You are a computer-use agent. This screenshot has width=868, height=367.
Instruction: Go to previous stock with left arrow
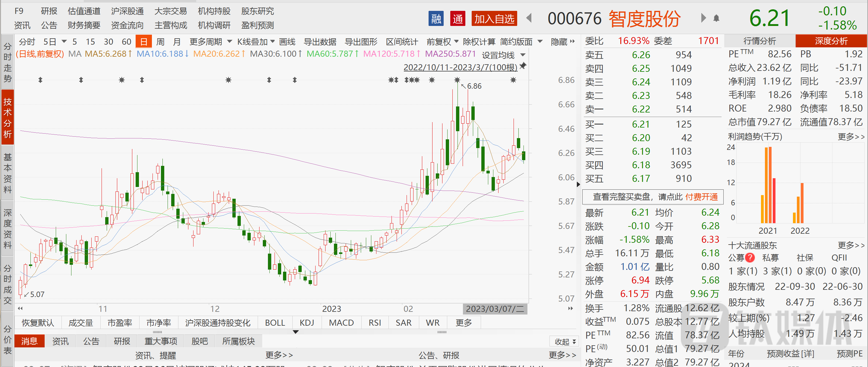[529, 18]
